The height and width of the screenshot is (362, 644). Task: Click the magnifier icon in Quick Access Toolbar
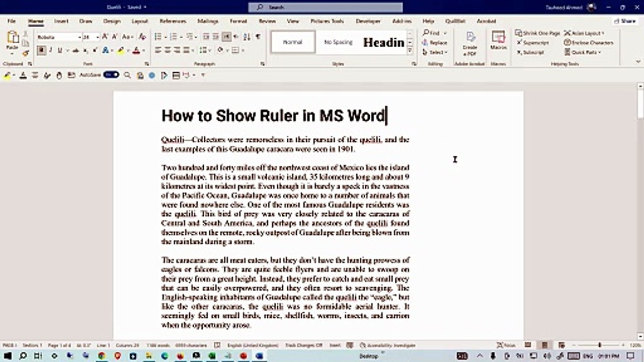point(127,75)
